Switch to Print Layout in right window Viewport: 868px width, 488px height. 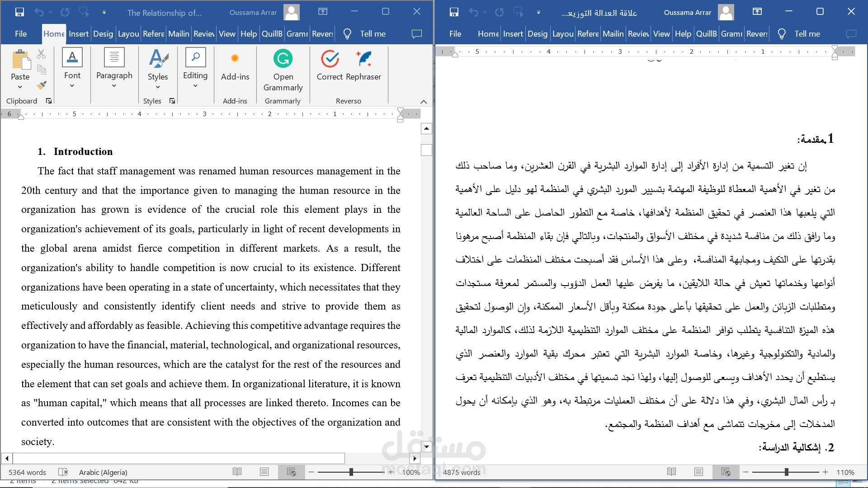tap(698, 472)
